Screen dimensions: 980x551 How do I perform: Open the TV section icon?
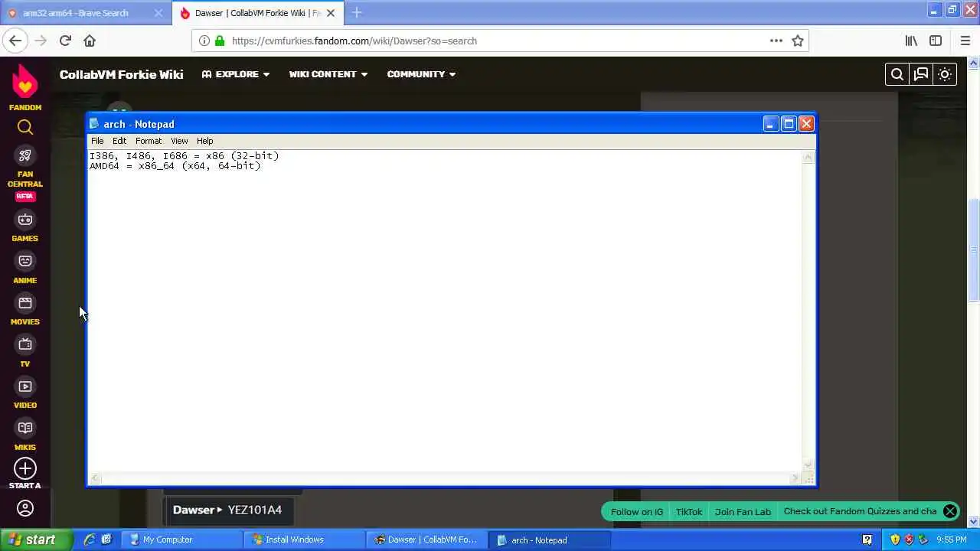pos(25,345)
